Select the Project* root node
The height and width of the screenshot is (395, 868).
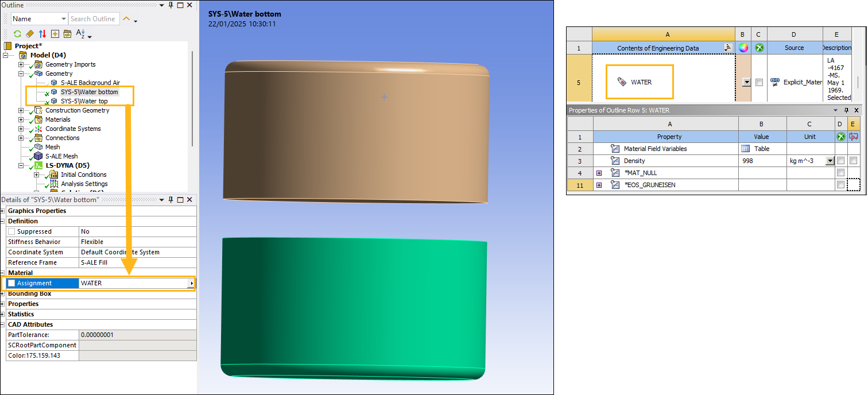(x=28, y=46)
